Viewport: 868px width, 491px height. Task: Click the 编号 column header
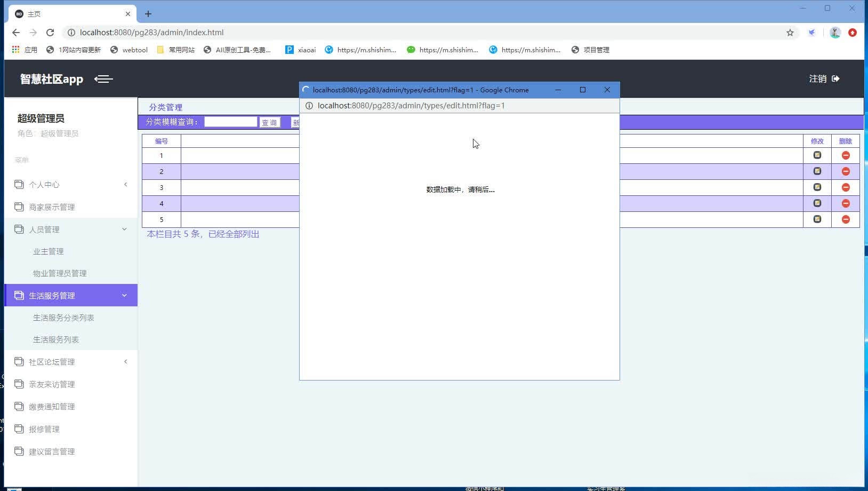[x=162, y=141]
